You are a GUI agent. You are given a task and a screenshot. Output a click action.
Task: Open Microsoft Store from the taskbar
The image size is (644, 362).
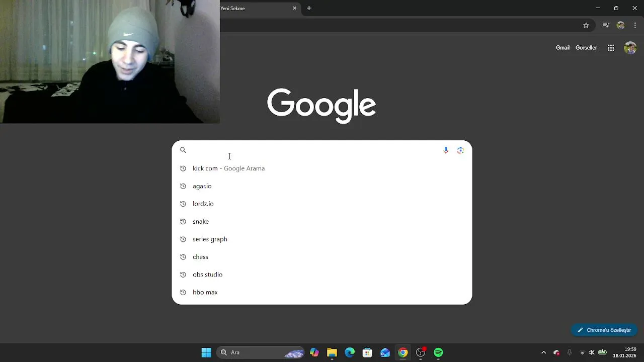(367, 352)
